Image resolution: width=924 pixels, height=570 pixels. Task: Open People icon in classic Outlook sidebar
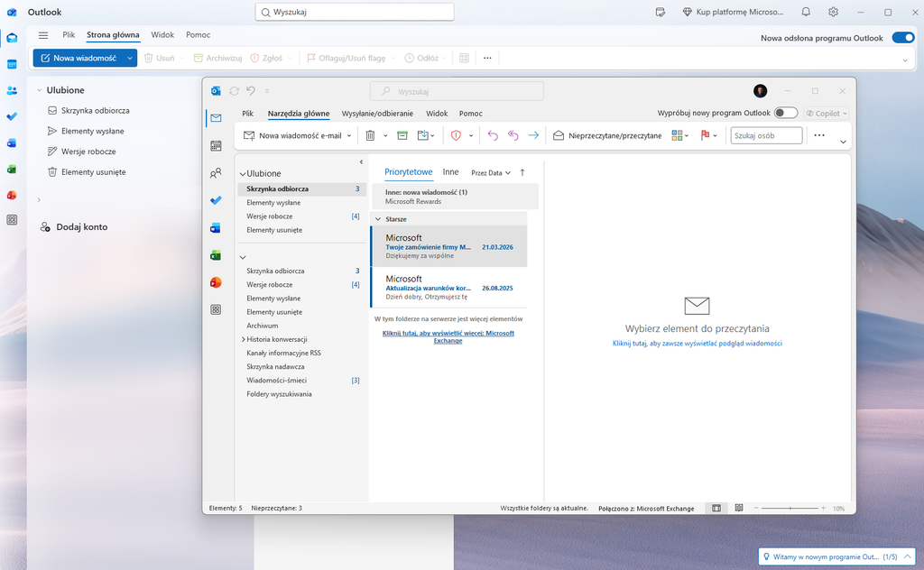click(x=216, y=173)
